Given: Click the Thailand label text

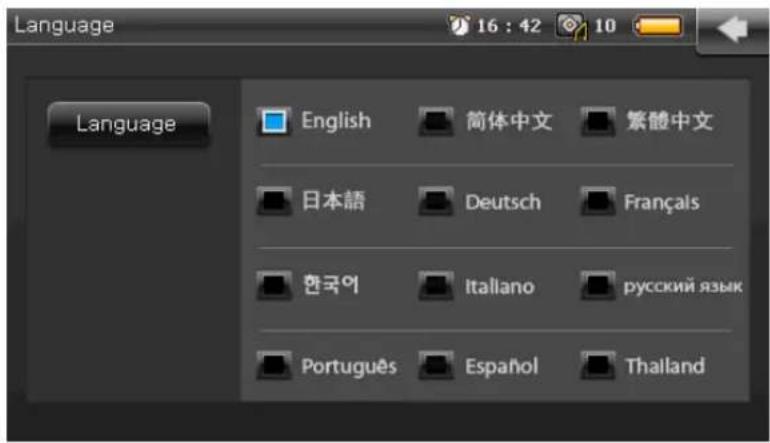Looking at the screenshot, I should pos(665,366).
